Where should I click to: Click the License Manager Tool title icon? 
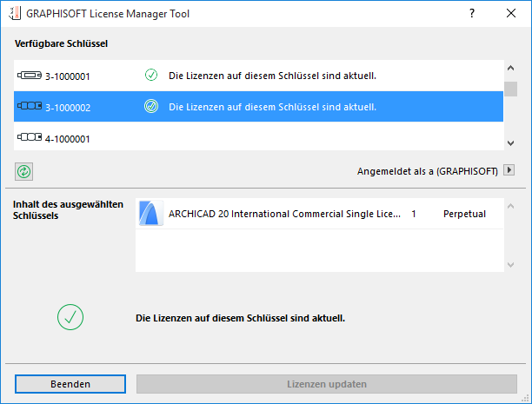15,13
